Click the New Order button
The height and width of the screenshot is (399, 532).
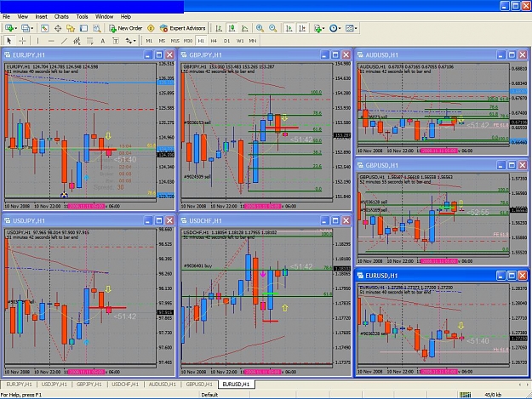point(125,28)
